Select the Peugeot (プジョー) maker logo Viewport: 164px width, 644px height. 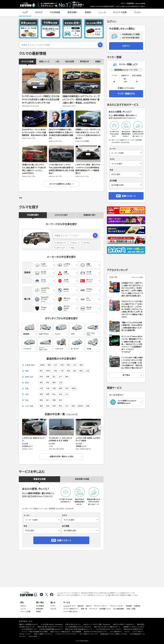click(x=37, y=308)
